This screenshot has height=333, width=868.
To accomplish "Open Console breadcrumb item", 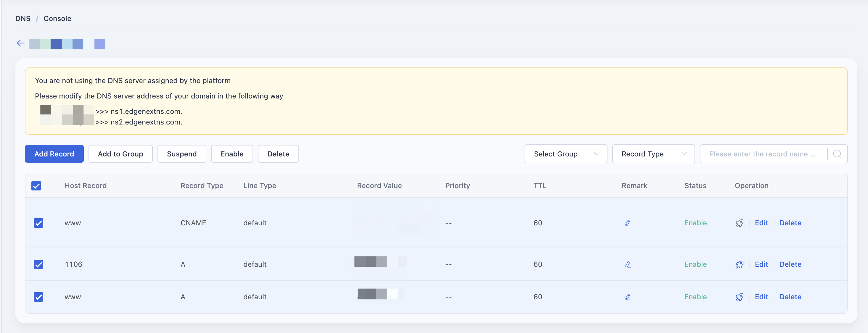I will coord(57,19).
